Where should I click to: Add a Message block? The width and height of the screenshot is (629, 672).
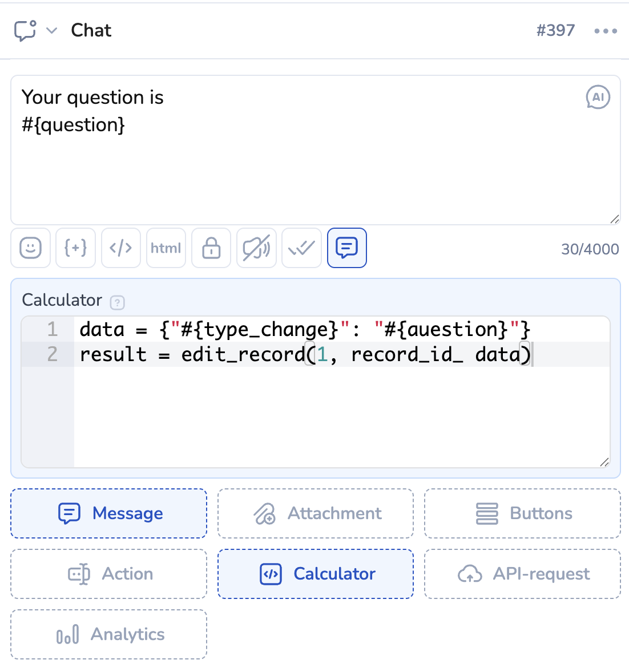pos(108,513)
